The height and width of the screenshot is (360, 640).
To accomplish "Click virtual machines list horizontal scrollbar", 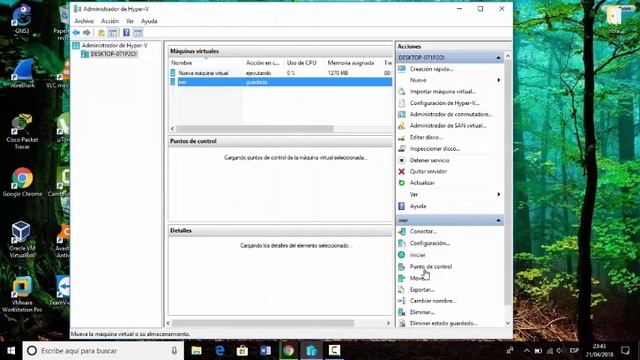I will pyautogui.click(x=255, y=129).
